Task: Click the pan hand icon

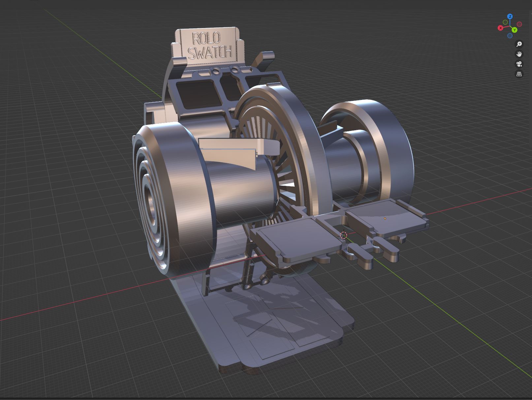Action: point(519,54)
